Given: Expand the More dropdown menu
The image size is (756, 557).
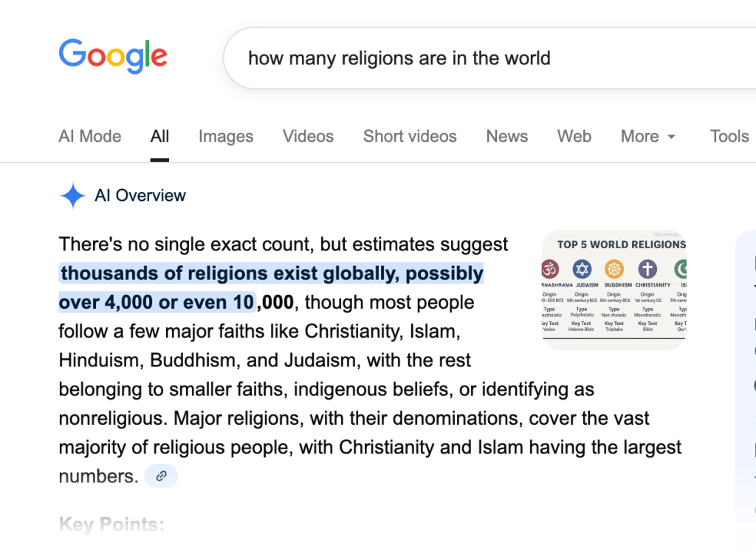Looking at the screenshot, I should (x=648, y=137).
